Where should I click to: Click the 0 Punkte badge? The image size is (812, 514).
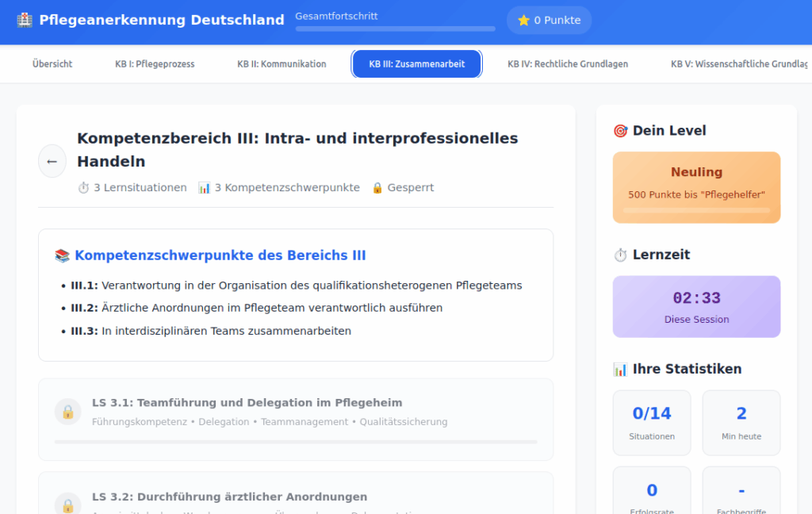550,21
